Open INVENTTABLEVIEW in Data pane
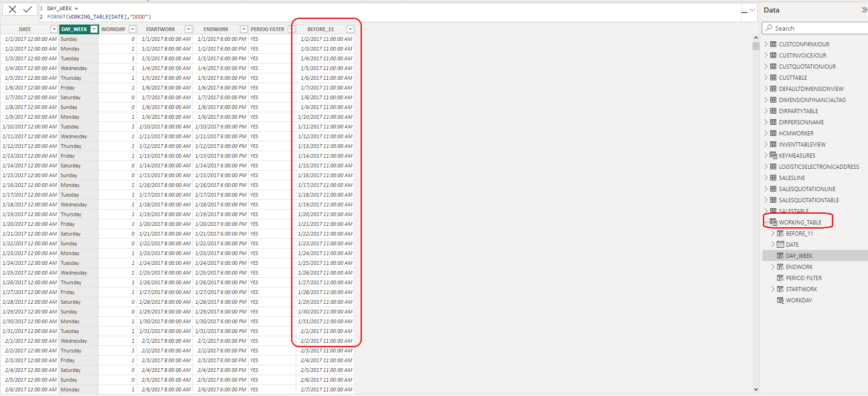 [802, 145]
